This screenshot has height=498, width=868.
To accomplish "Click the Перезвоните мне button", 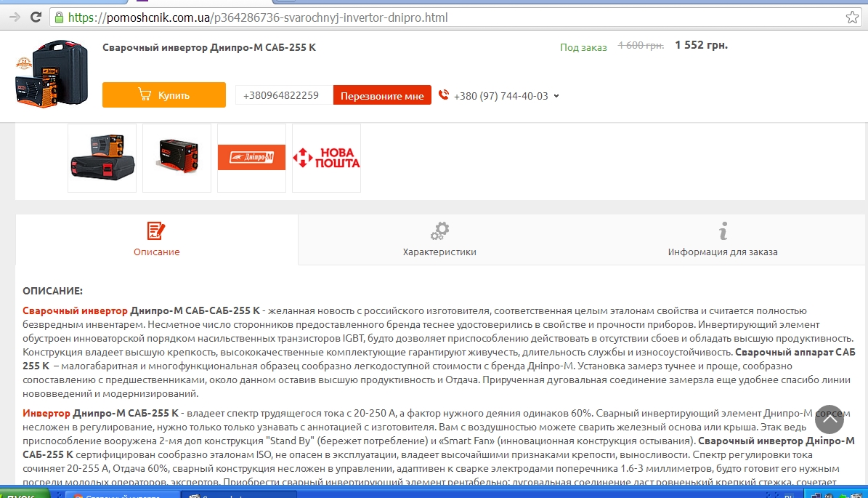I will click(x=382, y=96).
